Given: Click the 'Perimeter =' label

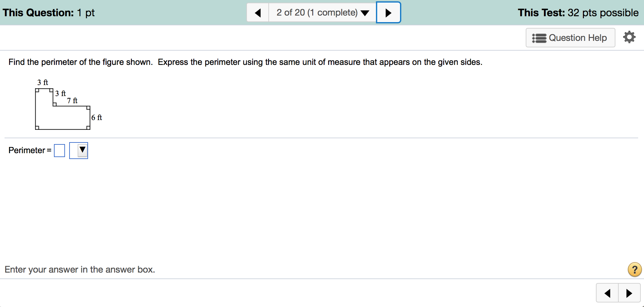Looking at the screenshot, I should [x=30, y=150].
